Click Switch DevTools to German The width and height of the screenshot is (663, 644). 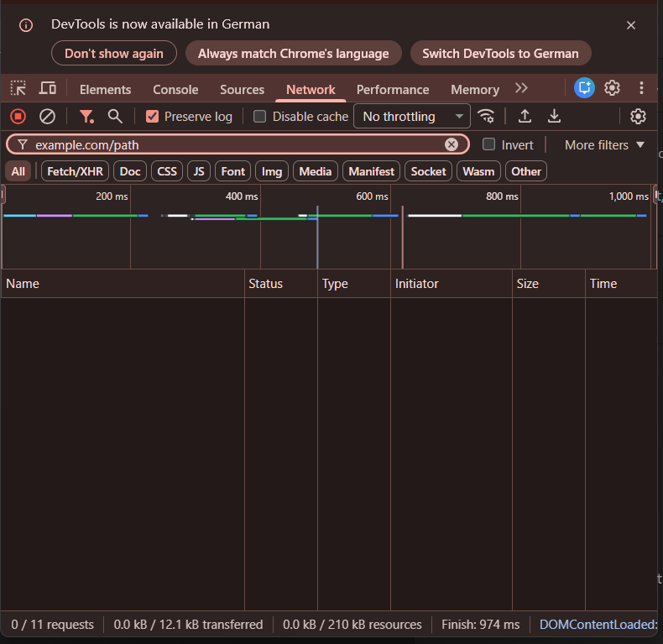coord(500,53)
